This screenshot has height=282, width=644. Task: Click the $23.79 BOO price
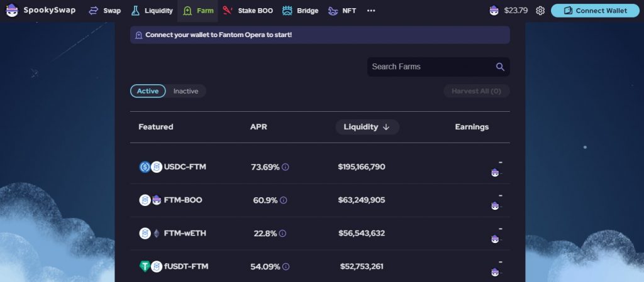(516, 11)
